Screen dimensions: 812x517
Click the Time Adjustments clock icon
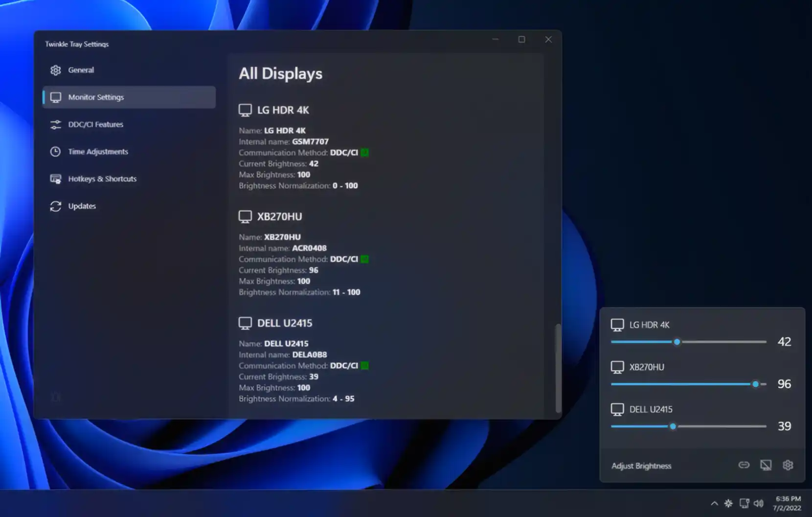56,151
